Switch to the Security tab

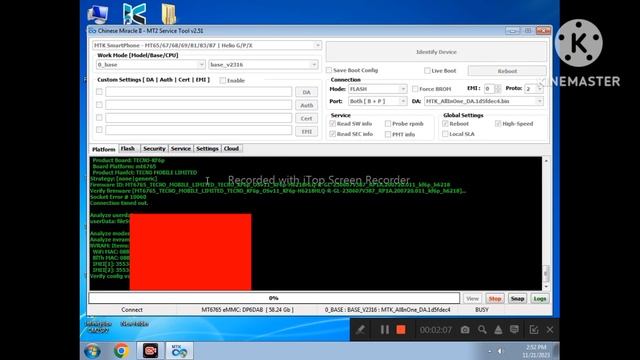coord(154,149)
